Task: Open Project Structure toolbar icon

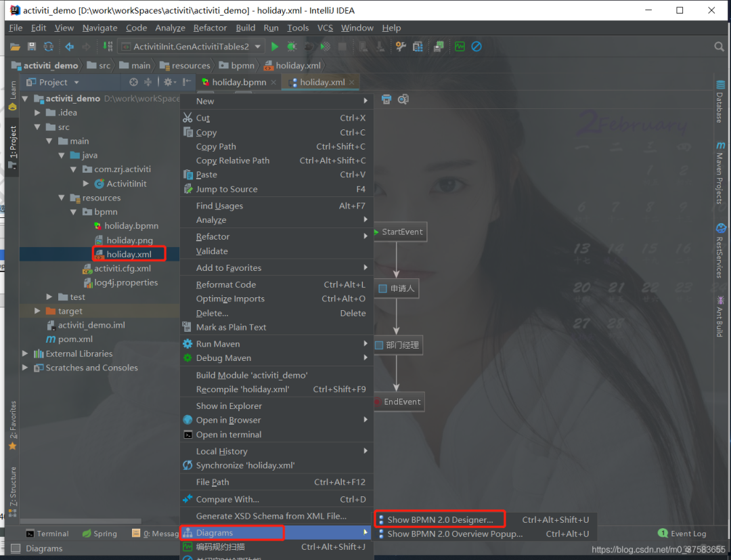Action: [x=418, y=47]
